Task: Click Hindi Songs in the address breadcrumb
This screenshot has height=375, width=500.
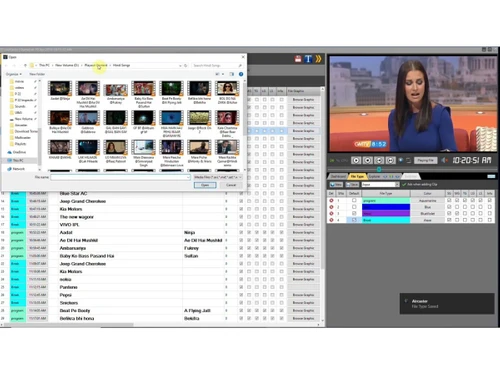Action: 122,65
